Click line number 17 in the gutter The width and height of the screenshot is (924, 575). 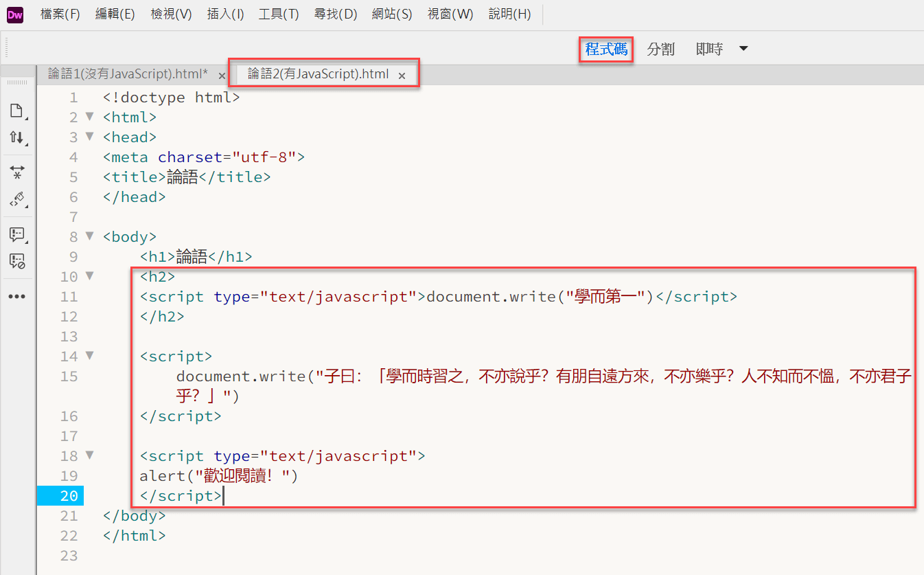coord(69,436)
